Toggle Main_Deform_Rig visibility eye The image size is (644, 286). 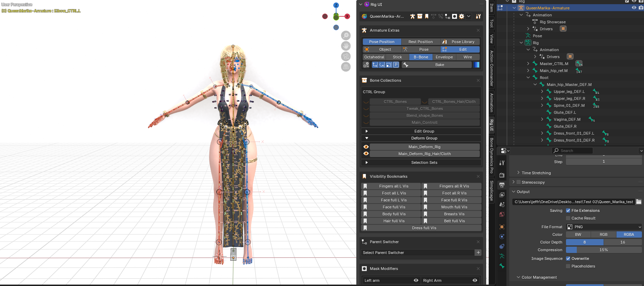coord(366,147)
